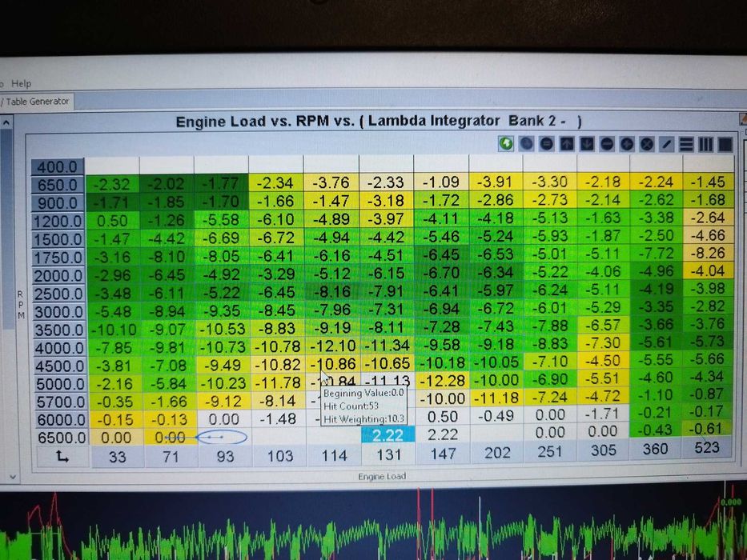This screenshot has width=747, height=560.
Task: Select the engine load 71 column header
Action: [x=171, y=456]
